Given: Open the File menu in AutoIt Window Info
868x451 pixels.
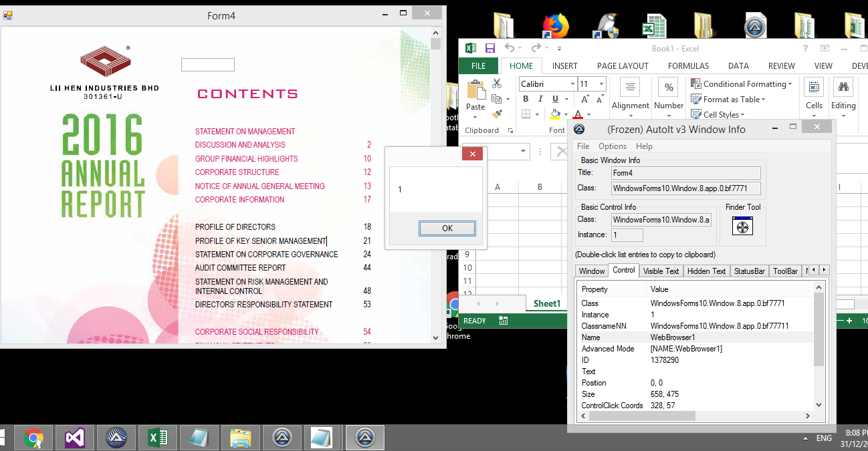Looking at the screenshot, I should point(583,146).
